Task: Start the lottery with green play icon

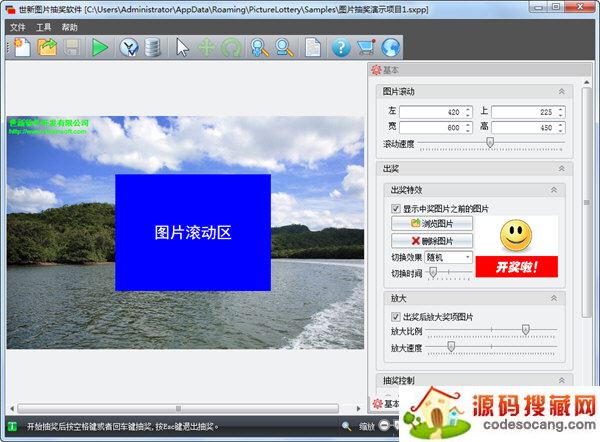Action: click(x=100, y=47)
